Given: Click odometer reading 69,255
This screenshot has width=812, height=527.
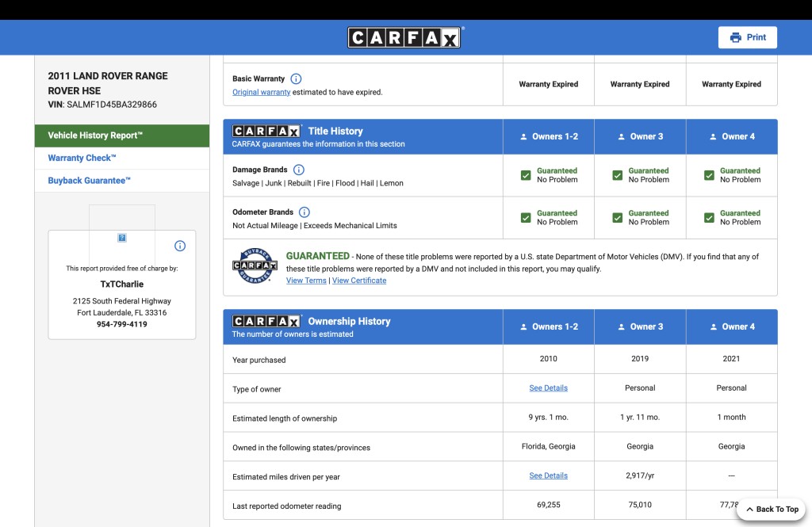Looking at the screenshot, I should [549, 505].
